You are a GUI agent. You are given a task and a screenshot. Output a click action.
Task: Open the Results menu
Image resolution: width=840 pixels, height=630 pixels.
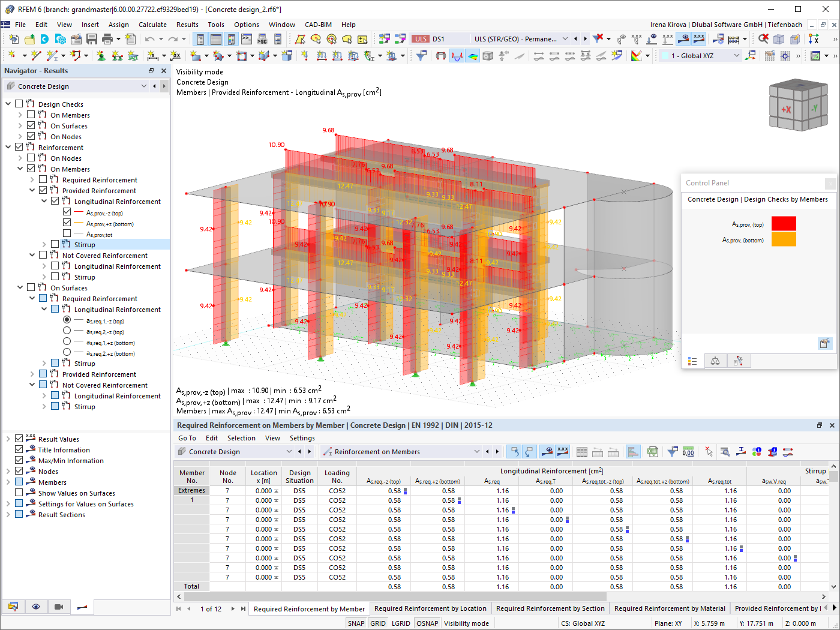click(x=187, y=25)
